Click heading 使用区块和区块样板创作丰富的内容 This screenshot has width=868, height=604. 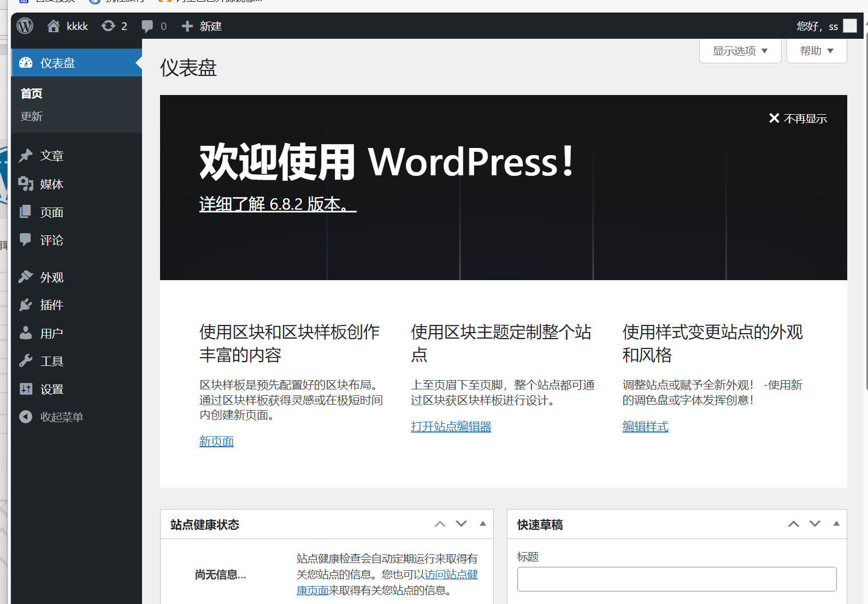290,343
